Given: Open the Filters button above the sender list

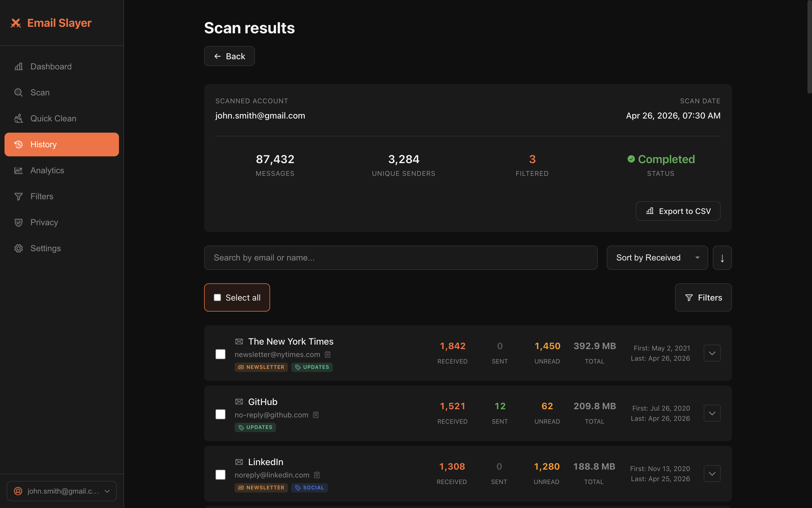Looking at the screenshot, I should [703, 298].
